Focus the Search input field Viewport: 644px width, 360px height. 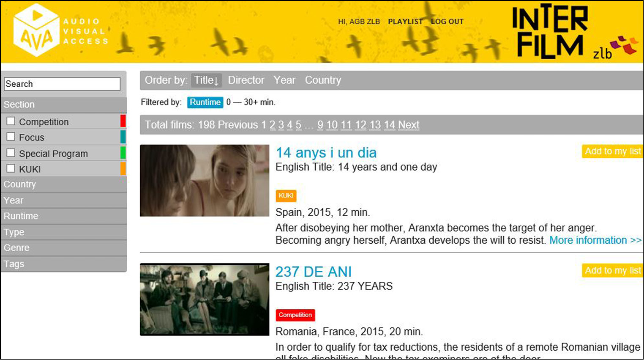[x=62, y=84]
